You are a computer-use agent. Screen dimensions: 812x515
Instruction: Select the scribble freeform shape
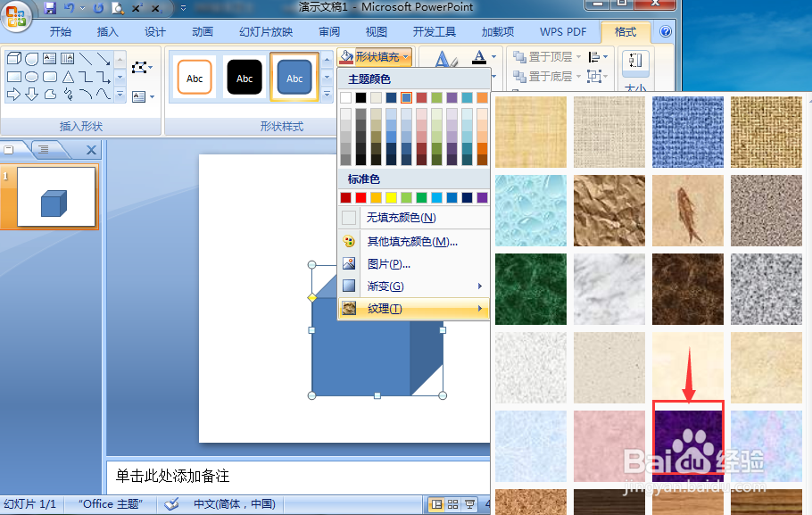pyautogui.click(x=68, y=94)
